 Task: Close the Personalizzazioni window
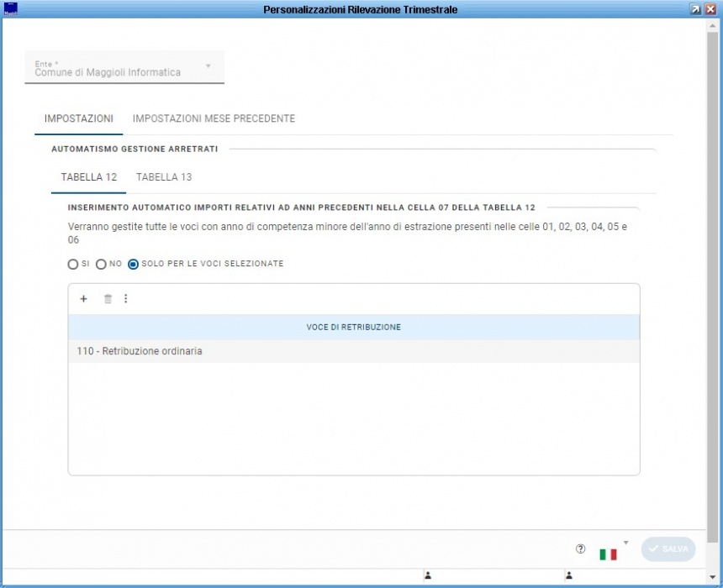click(710, 9)
